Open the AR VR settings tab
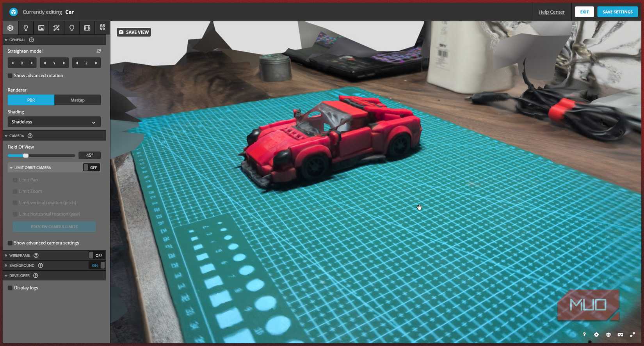 tap(102, 27)
